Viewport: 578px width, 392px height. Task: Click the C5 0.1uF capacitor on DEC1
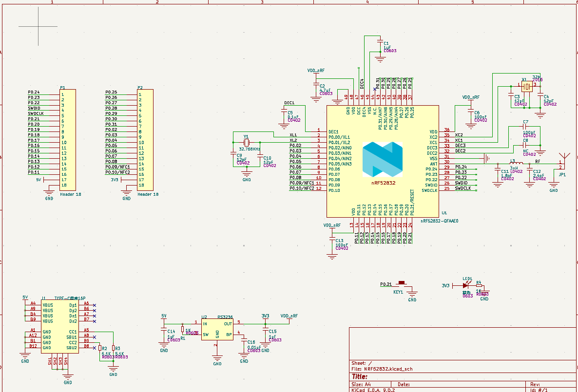coord(284,111)
